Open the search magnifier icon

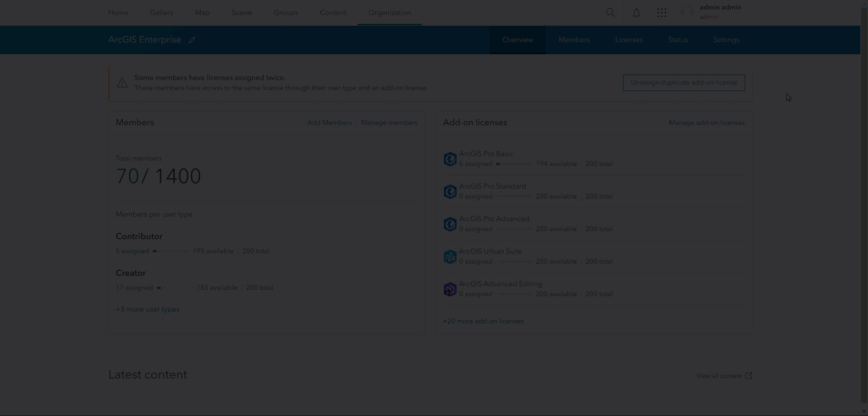tap(610, 13)
